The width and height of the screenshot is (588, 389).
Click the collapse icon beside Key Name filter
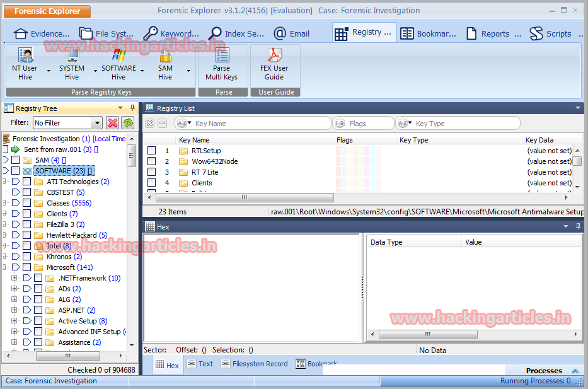point(162,124)
